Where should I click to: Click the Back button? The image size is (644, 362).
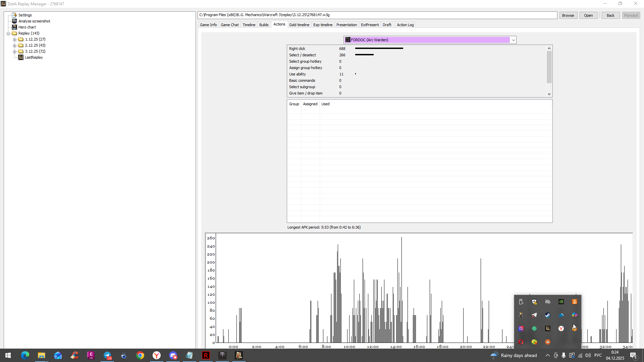point(610,15)
